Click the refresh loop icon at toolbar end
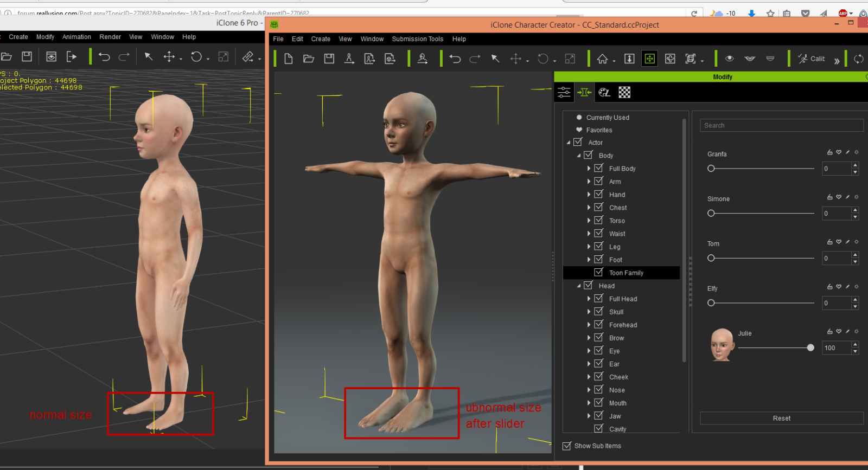 coord(859,59)
